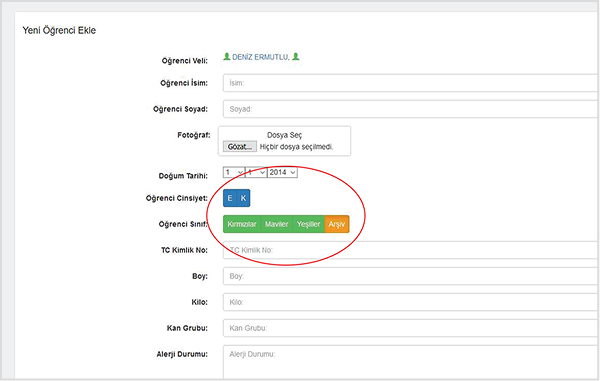
Task: Select the E gender option
Action: coord(230,198)
